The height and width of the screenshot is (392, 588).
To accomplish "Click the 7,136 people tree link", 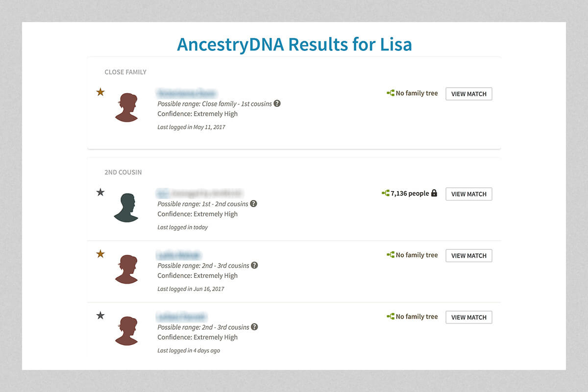I will click(x=410, y=193).
